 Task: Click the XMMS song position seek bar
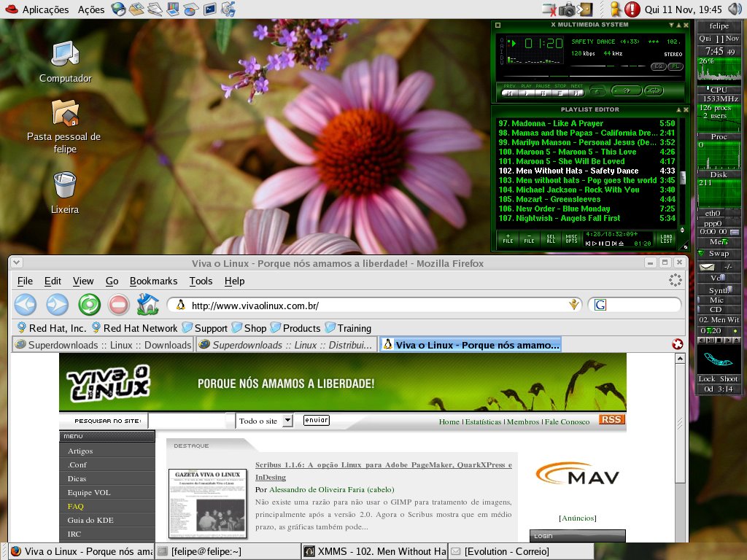click(593, 76)
